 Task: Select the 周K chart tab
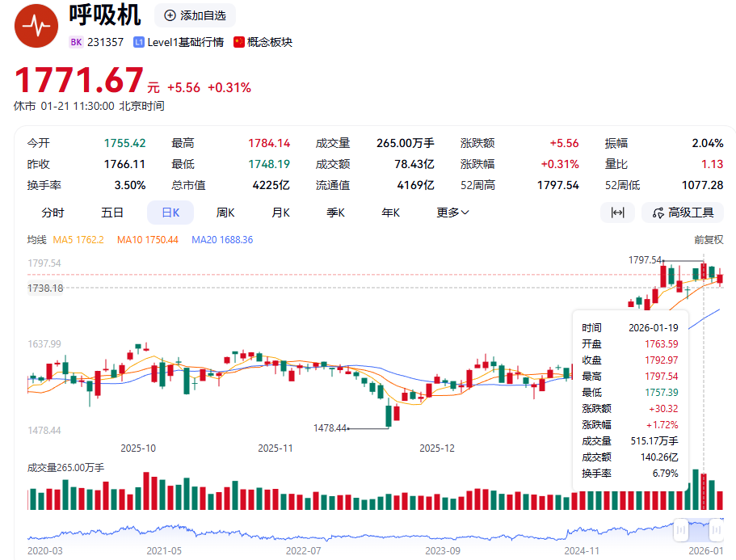click(x=225, y=213)
